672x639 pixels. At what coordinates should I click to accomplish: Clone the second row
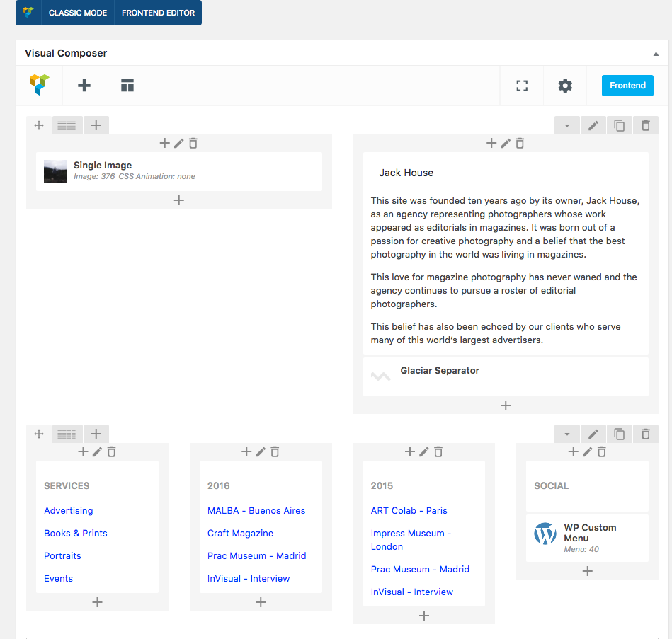(620, 434)
